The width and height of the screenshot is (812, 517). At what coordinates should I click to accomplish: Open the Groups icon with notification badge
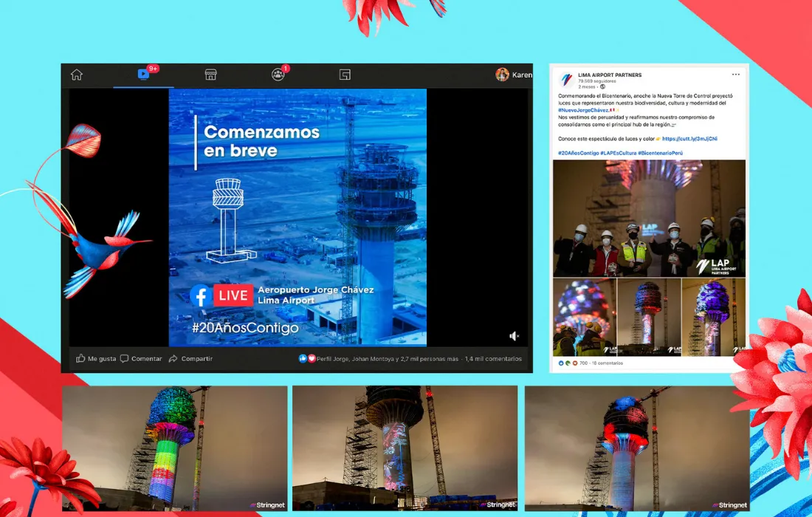[x=278, y=75]
